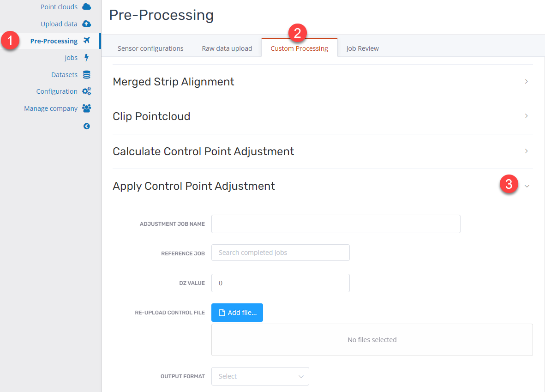Click the Reference Job search field
Image resolution: width=545 pixels, height=392 pixels.
click(x=281, y=253)
